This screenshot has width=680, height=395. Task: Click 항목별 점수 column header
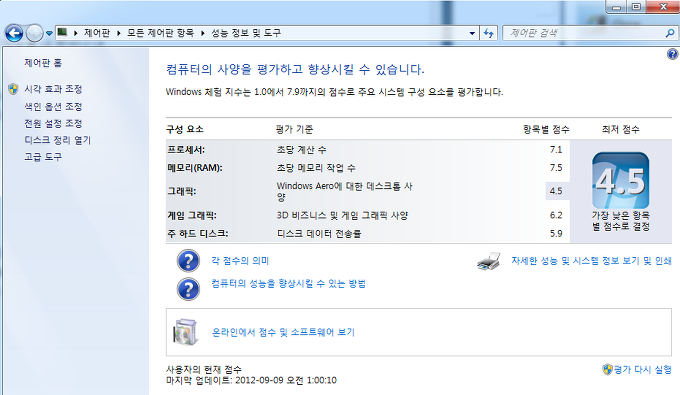(x=546, y=129)
